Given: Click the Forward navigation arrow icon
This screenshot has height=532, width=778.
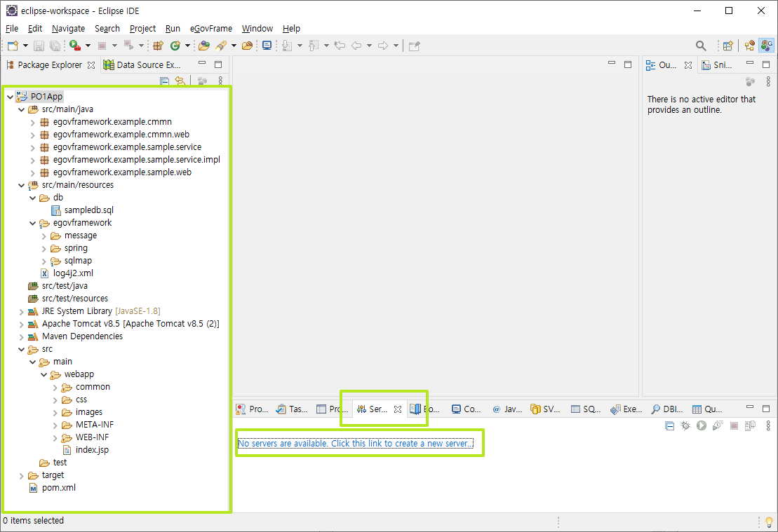Looking at the screenshot, I should [383, 46].
